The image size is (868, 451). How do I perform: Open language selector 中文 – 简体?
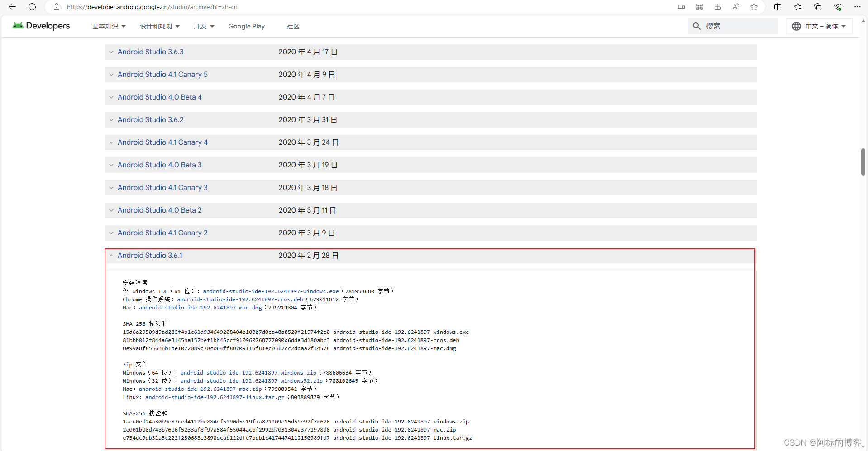click(x=819, y=26)
